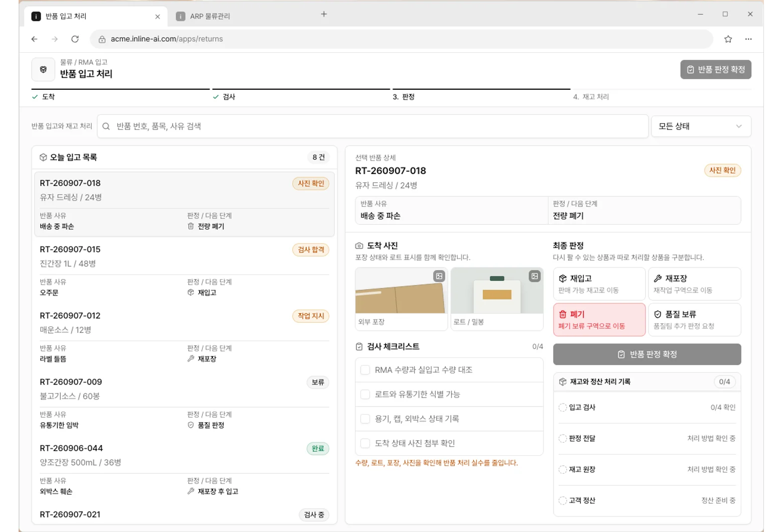Toggle the 판정 전달 status circle

563,439
